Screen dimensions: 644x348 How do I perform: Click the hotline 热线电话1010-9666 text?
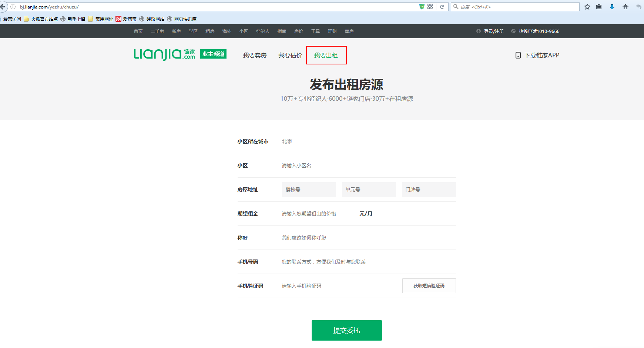pyautogui.click(x=539, y=31)
